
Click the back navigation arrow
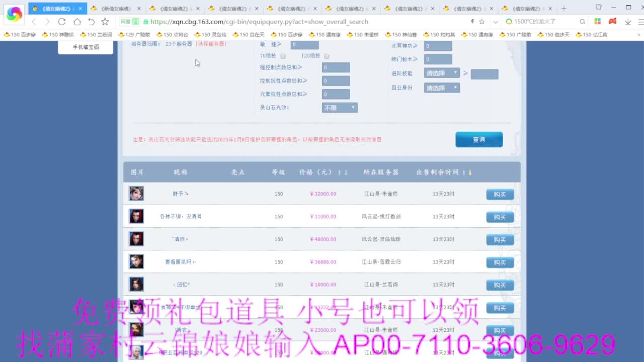click(x=33, y=22)
